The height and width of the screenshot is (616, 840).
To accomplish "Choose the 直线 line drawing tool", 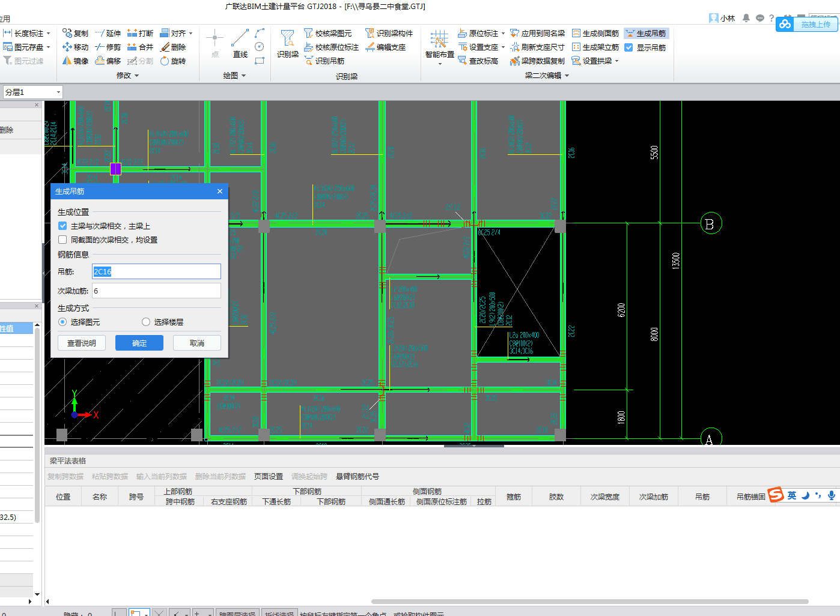I will coord(240,43).
